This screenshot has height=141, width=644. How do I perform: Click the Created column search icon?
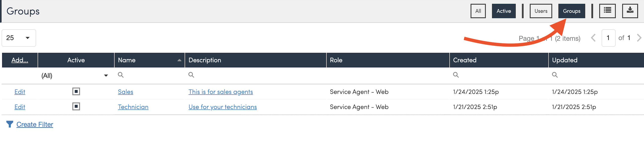[456, 75]
